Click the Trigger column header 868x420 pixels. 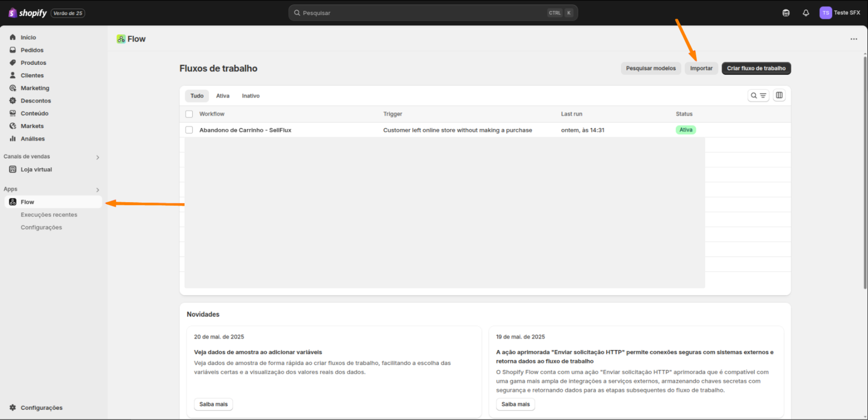tap(393, 114)
